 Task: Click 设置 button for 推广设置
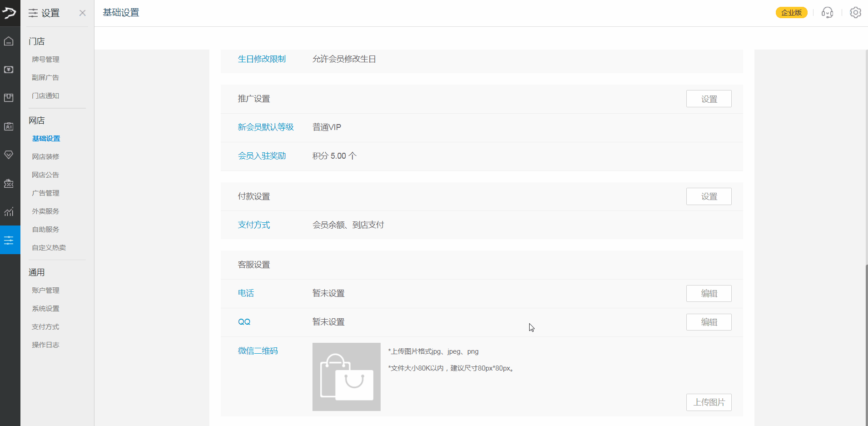[709, 99]
